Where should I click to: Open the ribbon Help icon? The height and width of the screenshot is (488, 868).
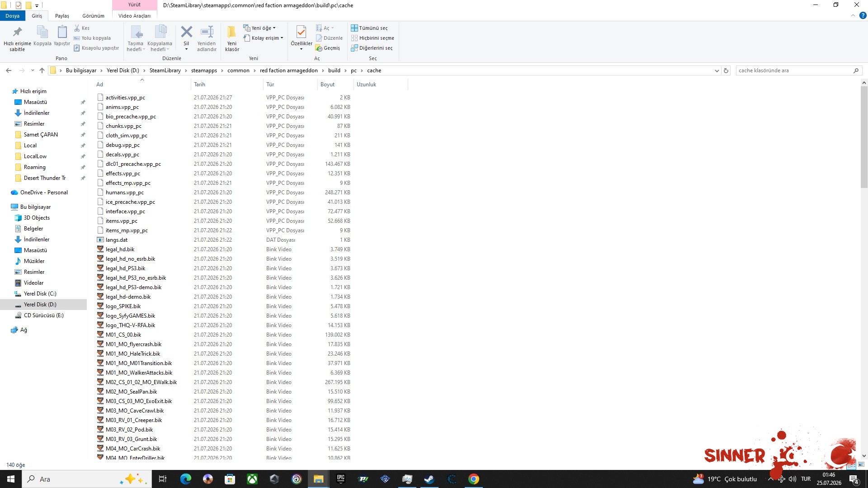pyautogui.click(x=863, y=15)
